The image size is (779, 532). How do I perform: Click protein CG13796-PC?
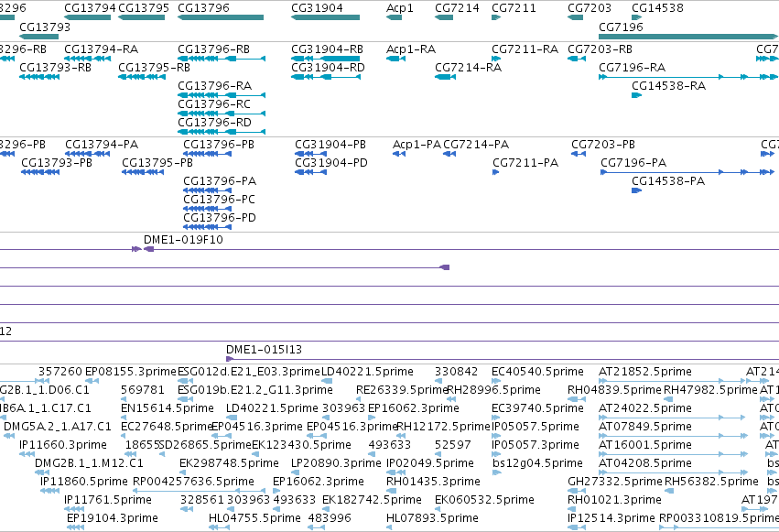tap(219, 200)
